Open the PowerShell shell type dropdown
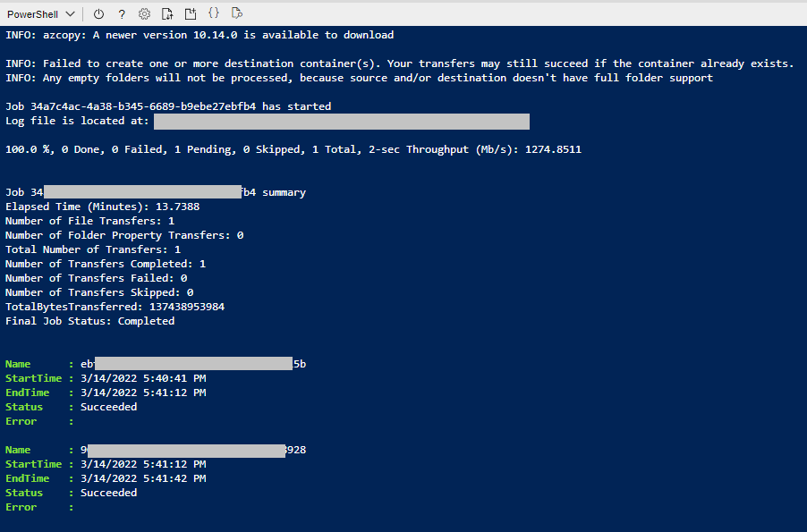Screen dimensions: 807x532 click(41, 13)
